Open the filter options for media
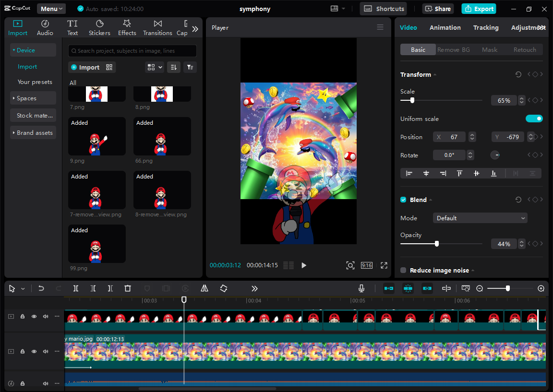This screenshot has width=553, height=392. pyautogui.click(x=190, y=67)
